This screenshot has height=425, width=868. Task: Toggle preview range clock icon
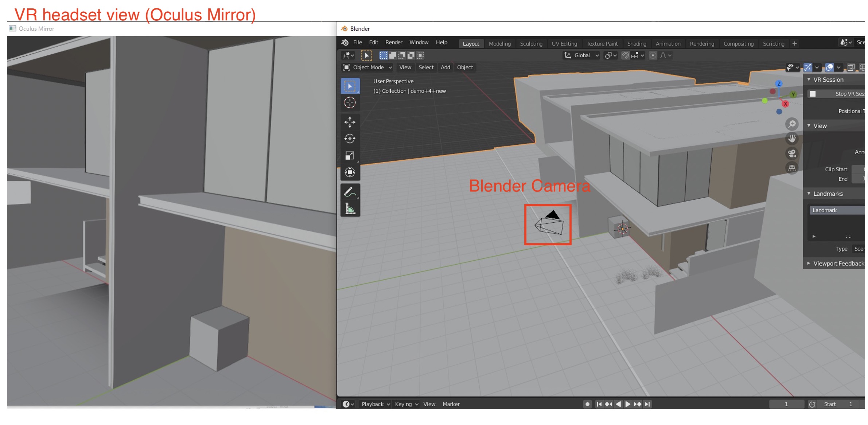(x=812, y=404)
